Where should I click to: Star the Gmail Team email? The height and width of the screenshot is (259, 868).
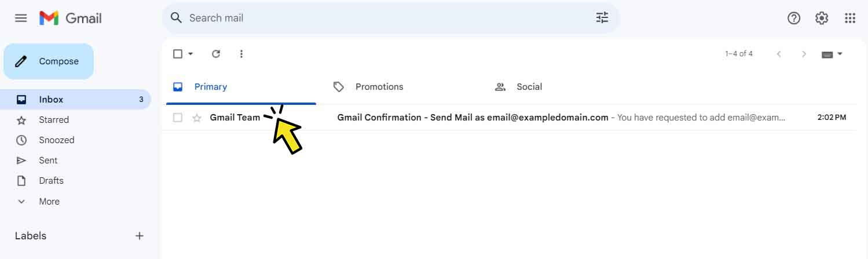(197, 118)
